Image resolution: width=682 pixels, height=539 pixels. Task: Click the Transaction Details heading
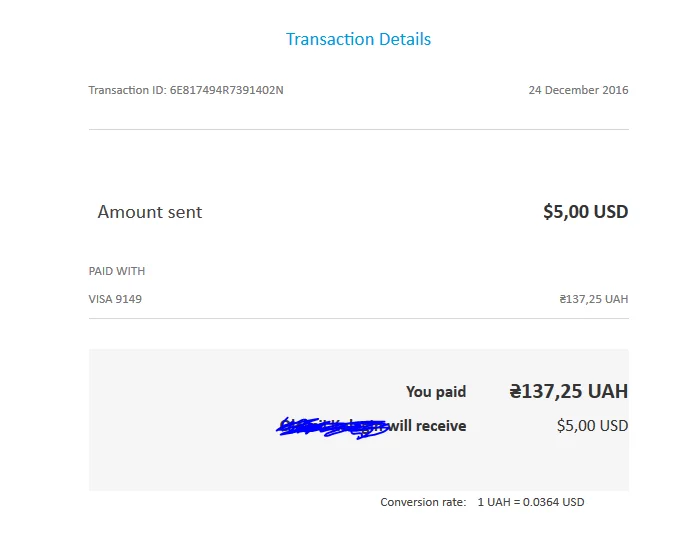point(358,40)
